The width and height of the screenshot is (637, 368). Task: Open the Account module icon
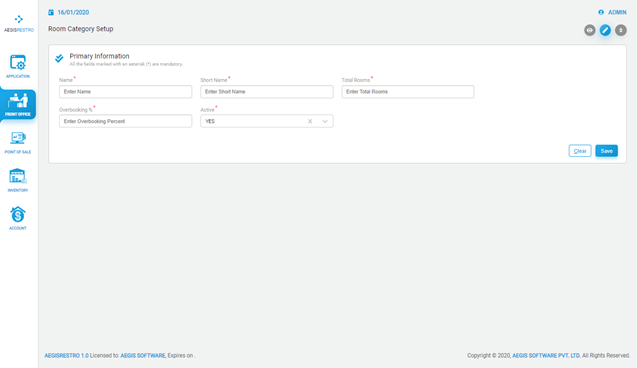tap(18, 218)
